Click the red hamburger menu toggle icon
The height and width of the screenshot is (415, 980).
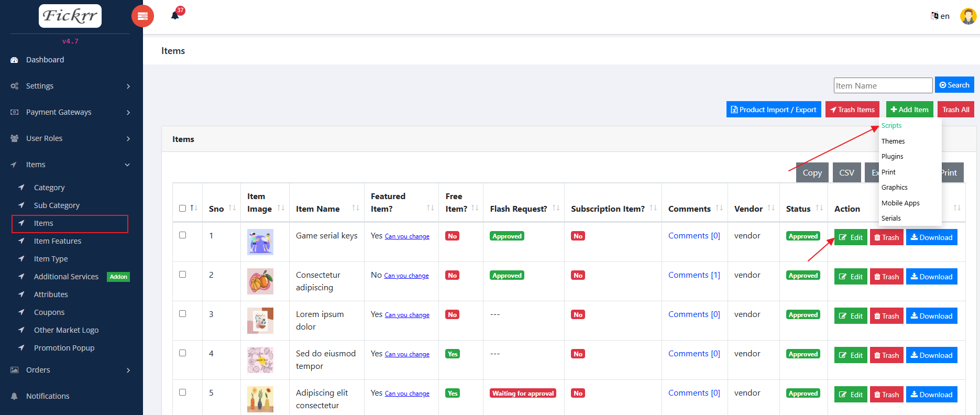point(142,16)
